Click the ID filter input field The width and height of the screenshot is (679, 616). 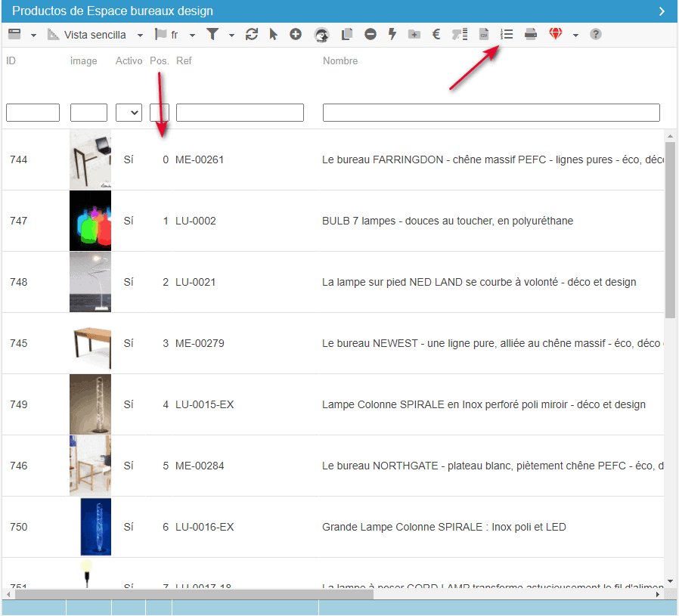[33, 113]
